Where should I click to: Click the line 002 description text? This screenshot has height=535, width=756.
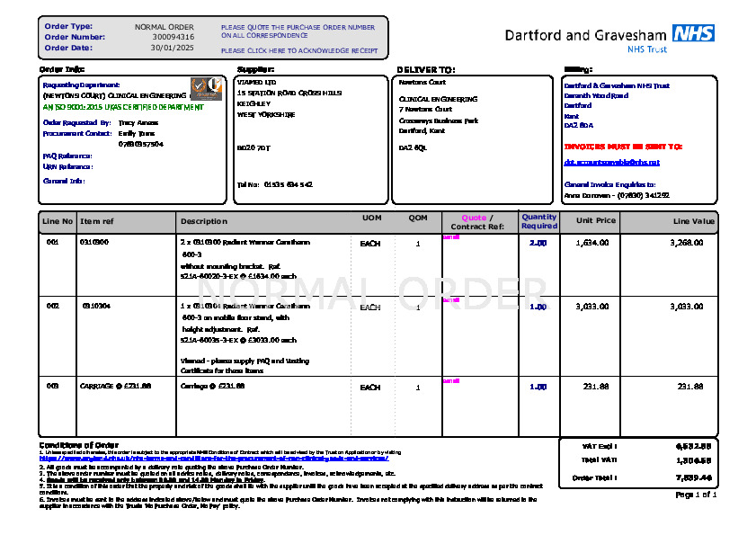click(245, 323)
